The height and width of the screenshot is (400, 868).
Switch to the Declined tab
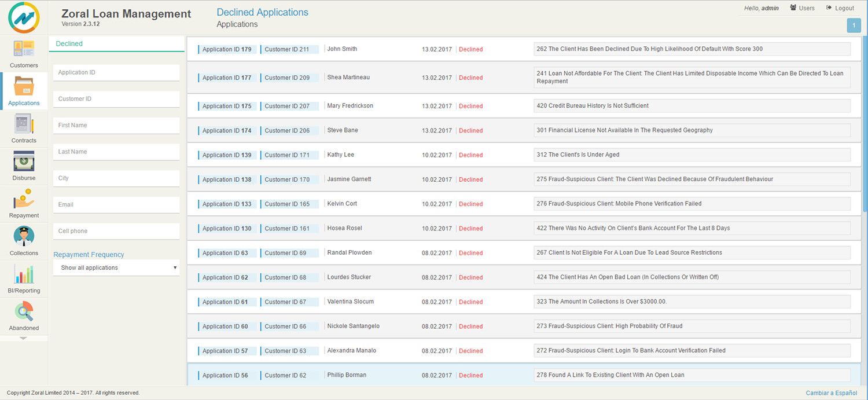[69, 43]
